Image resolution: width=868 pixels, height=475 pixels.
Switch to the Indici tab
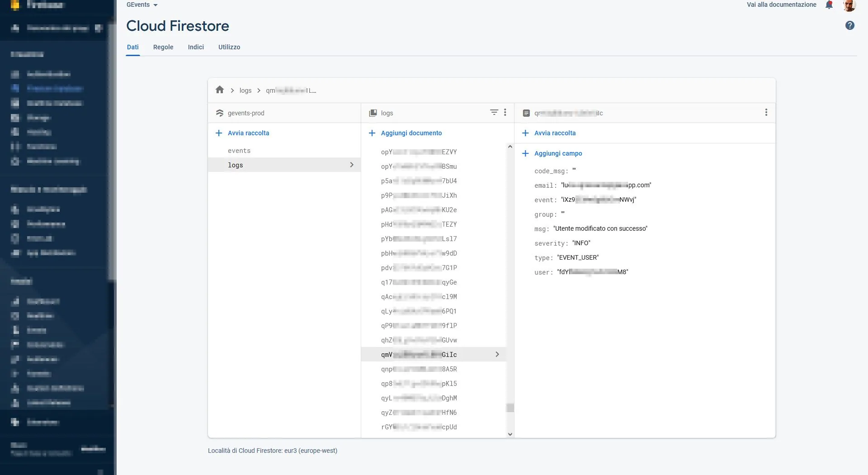click(x=196, y=47)
